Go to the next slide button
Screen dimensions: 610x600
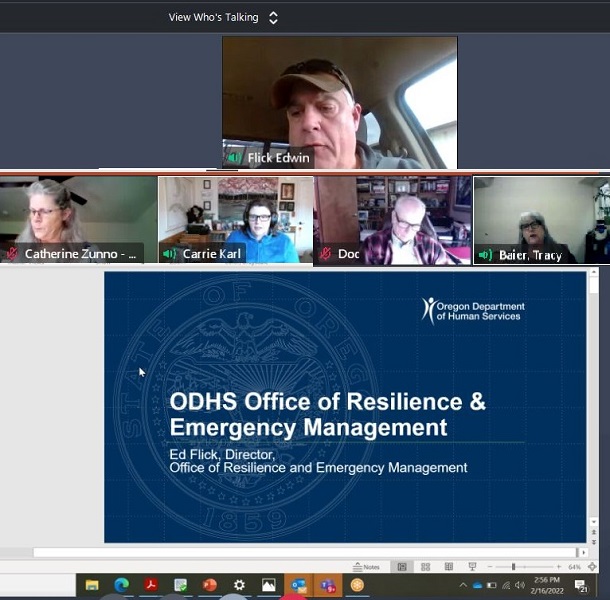[x=594, y=541]
